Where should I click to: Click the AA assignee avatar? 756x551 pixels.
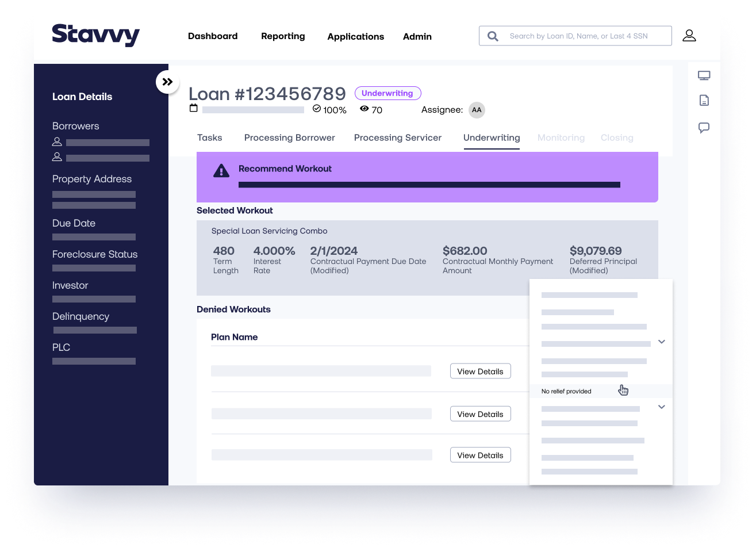coord(477,110)
